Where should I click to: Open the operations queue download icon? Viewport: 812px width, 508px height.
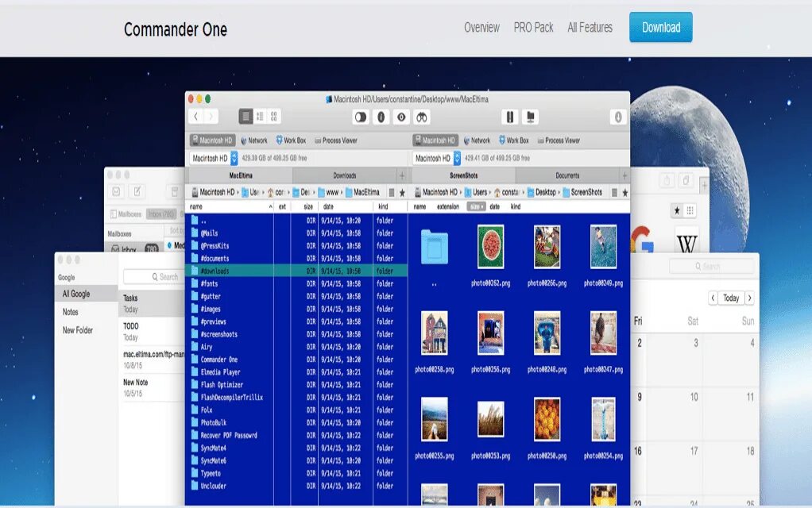click(x=618, y=117)
